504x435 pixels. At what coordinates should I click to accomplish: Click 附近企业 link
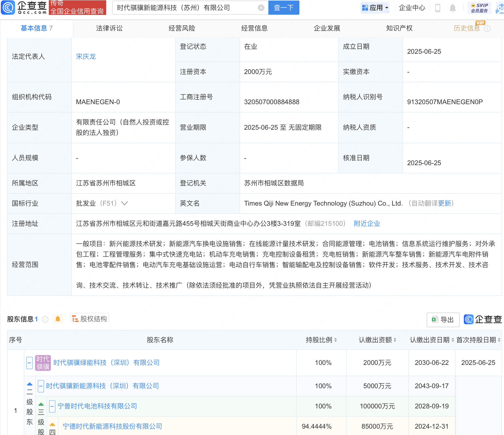[367, 224]
